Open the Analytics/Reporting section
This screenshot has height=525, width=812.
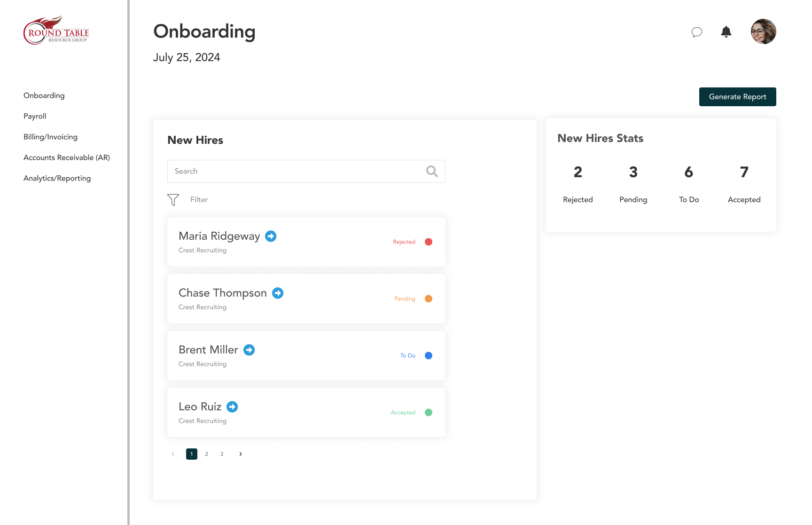(x=57, y=178)
